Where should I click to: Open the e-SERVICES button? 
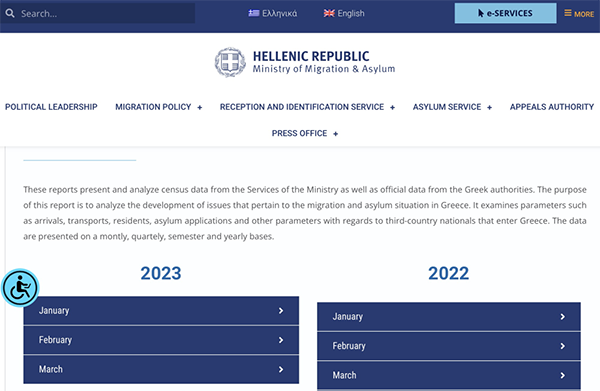point(505,13)
